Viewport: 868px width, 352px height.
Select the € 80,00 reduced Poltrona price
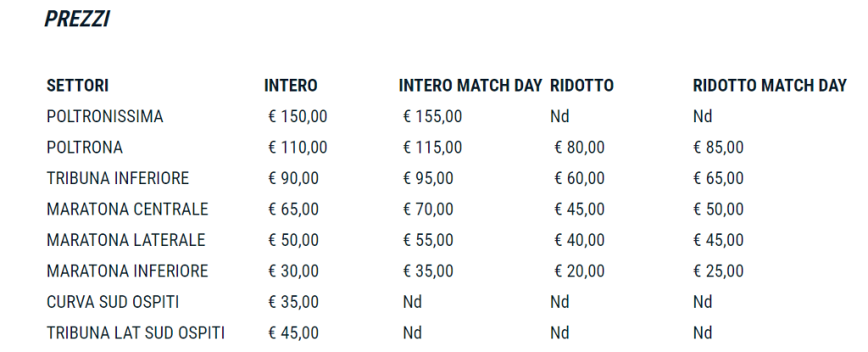(579, 148)
